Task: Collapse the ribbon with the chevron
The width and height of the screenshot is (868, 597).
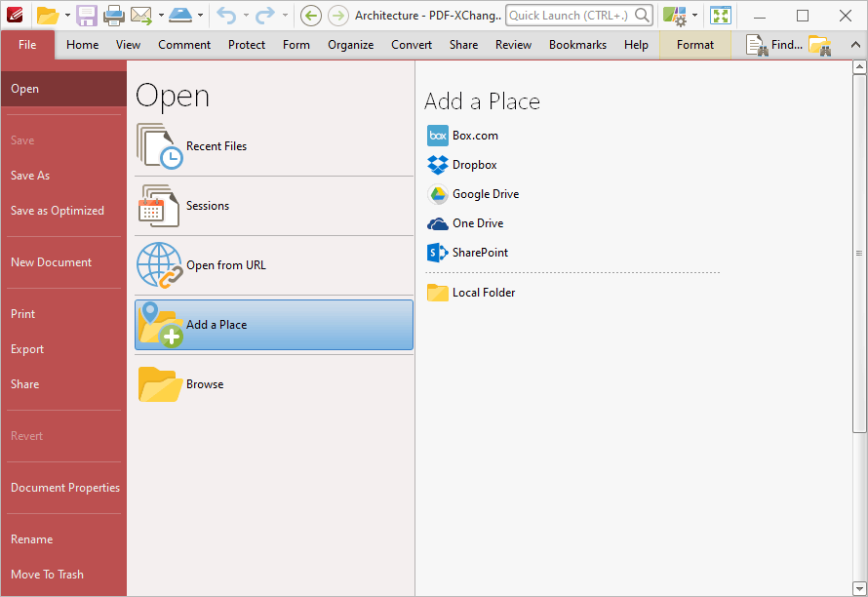Action: tap(855, 45)
